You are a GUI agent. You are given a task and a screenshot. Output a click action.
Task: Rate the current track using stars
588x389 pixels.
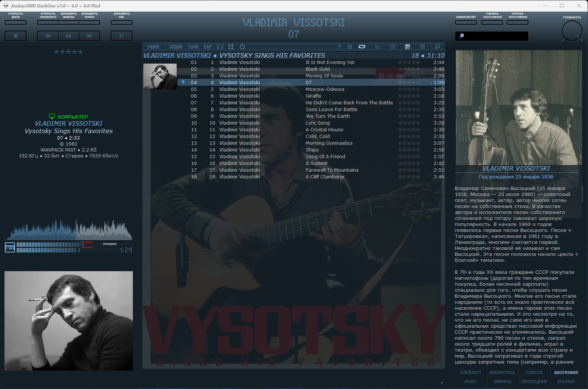coord(68,52)
